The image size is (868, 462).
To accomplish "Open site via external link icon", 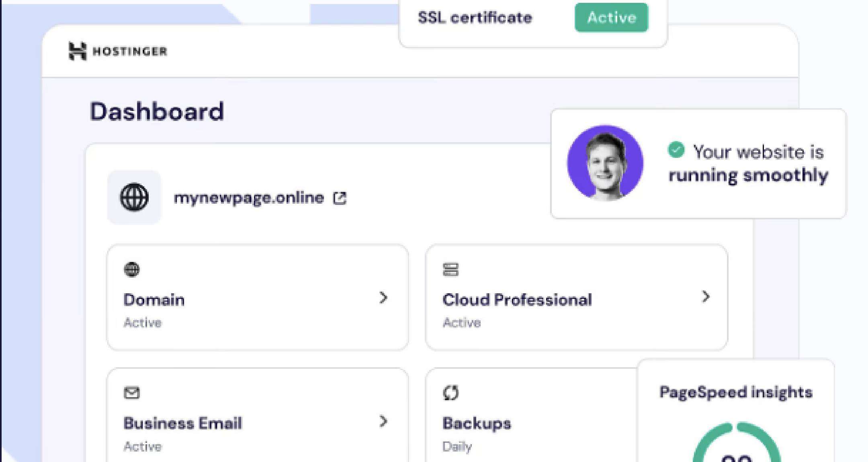I will 340,198.
